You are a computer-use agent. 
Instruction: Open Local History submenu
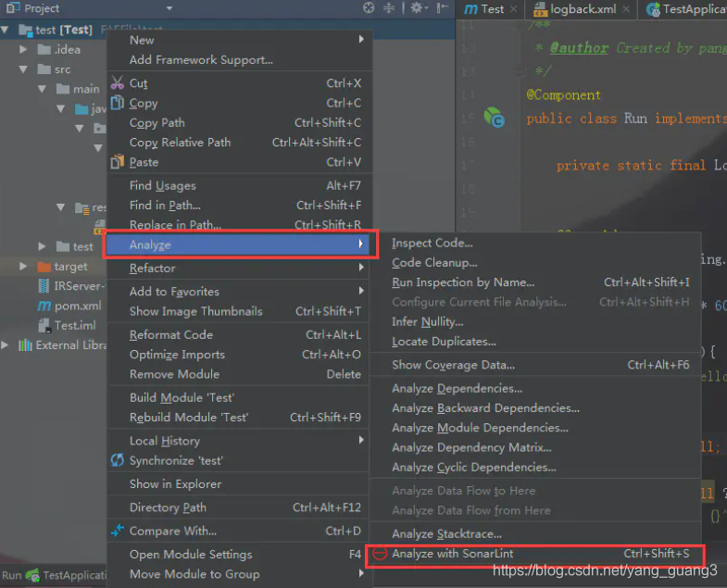pos(239,441)
